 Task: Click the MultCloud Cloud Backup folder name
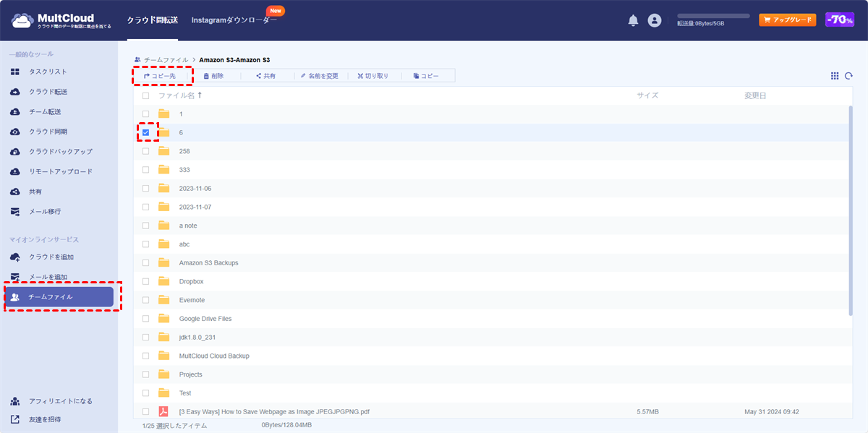(213, 356)
